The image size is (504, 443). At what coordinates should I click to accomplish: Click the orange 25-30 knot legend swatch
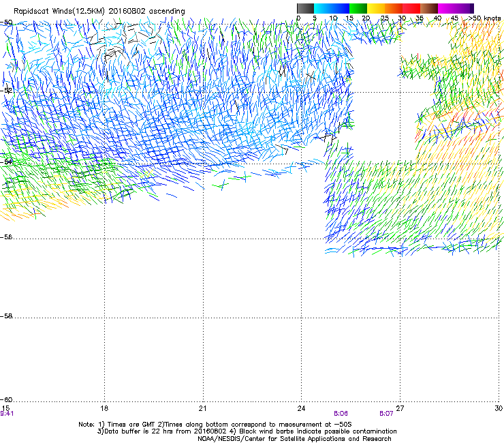(x=394, y=8)
